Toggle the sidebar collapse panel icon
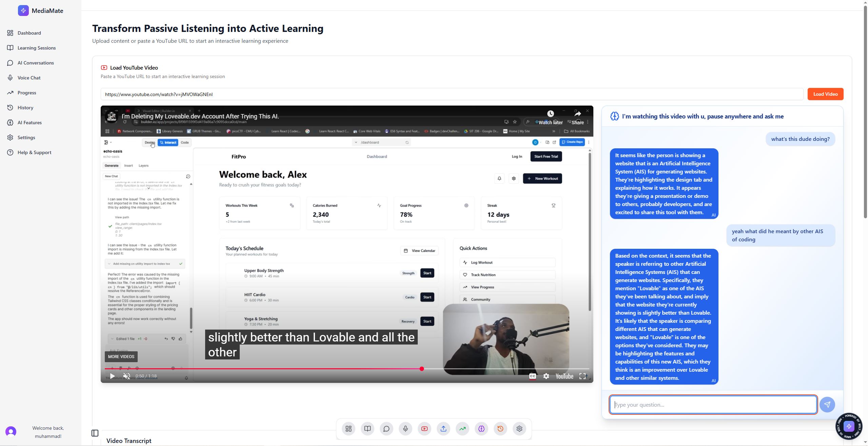The width and height of the screenshot is (868, 446). [x=95, y=433]
